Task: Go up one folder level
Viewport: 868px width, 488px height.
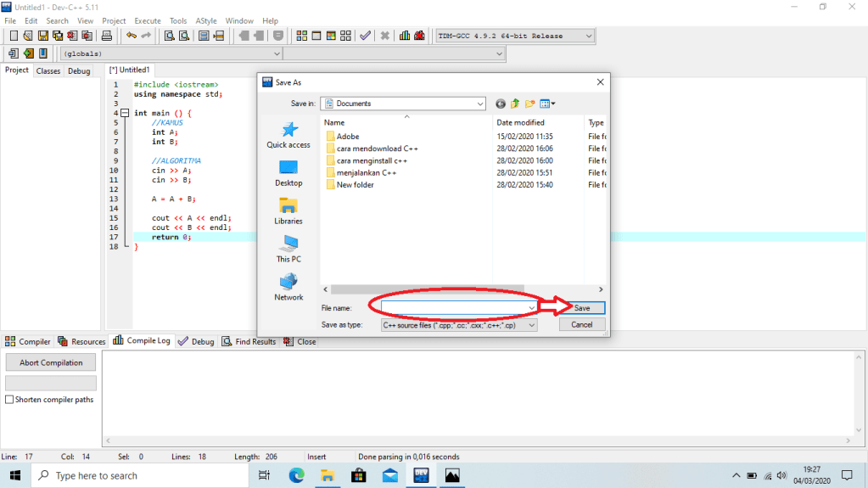Action: [x=515, y=104]
